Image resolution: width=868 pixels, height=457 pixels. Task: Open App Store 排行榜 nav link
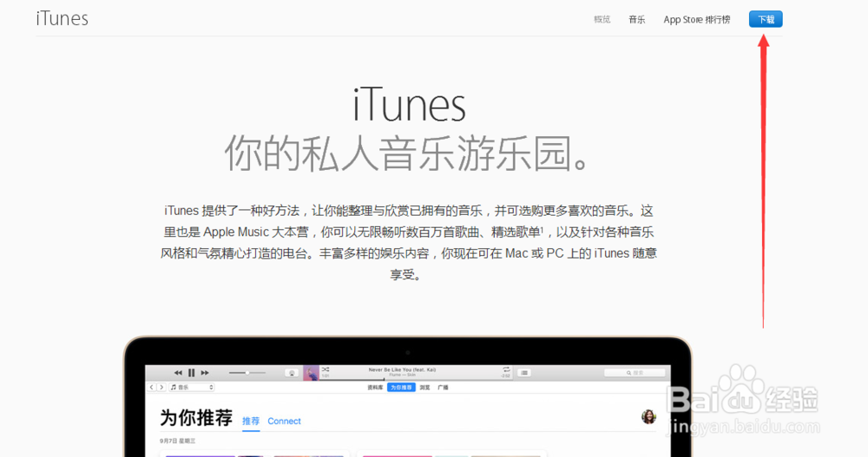pos(696,19)
